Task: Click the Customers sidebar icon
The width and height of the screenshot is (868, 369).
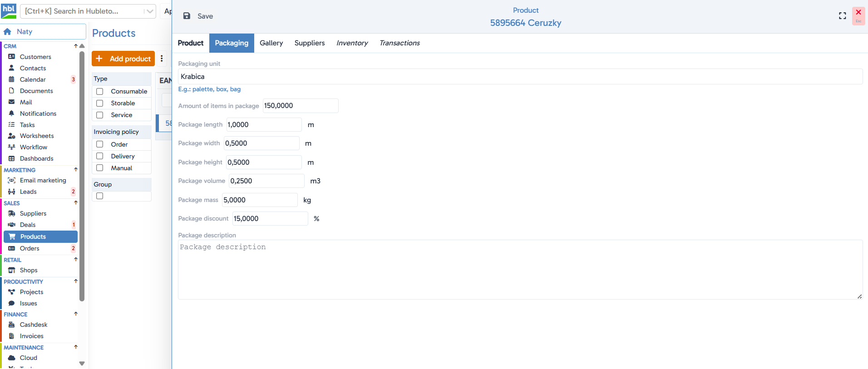Action: coord(12,57)
